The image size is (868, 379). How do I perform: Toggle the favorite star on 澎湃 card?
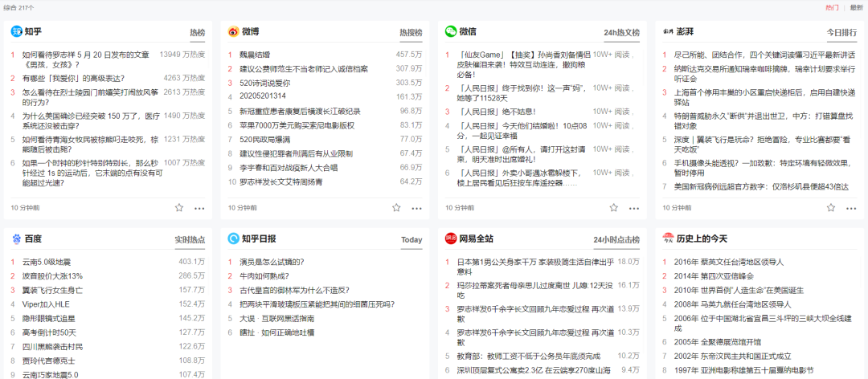pos(831,207)
